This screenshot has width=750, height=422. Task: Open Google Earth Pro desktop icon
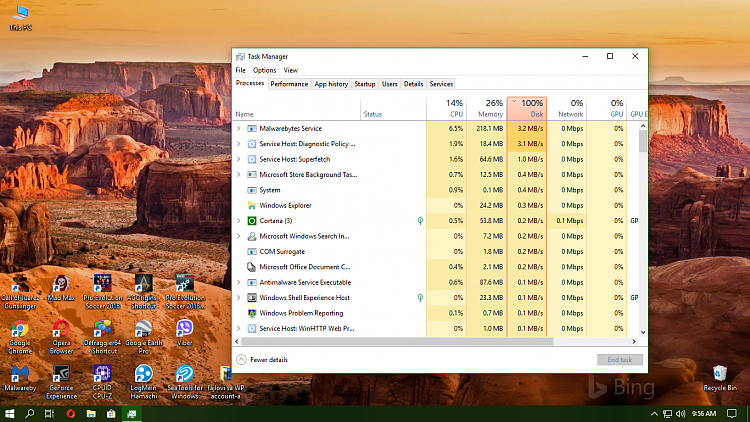point(143,338)
